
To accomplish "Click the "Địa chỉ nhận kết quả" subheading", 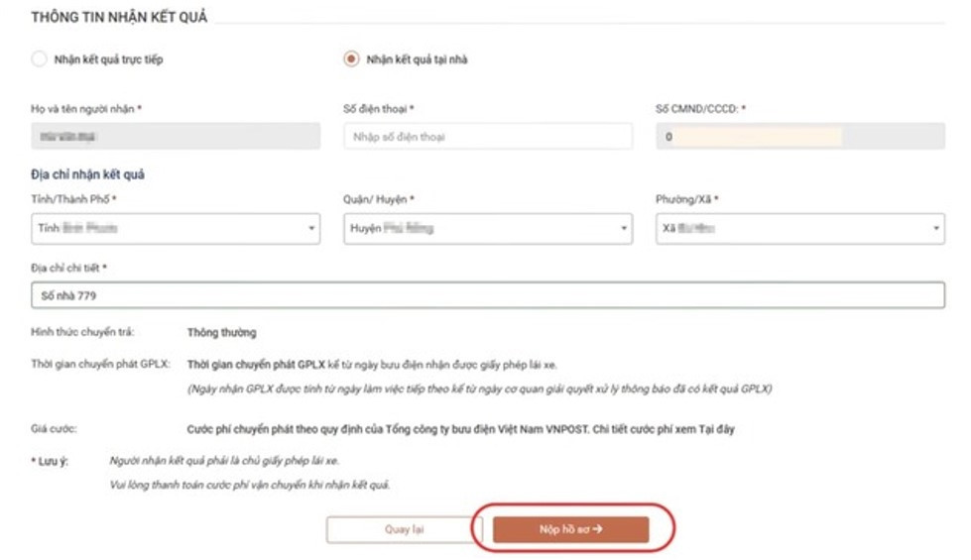I will [87, 175].
